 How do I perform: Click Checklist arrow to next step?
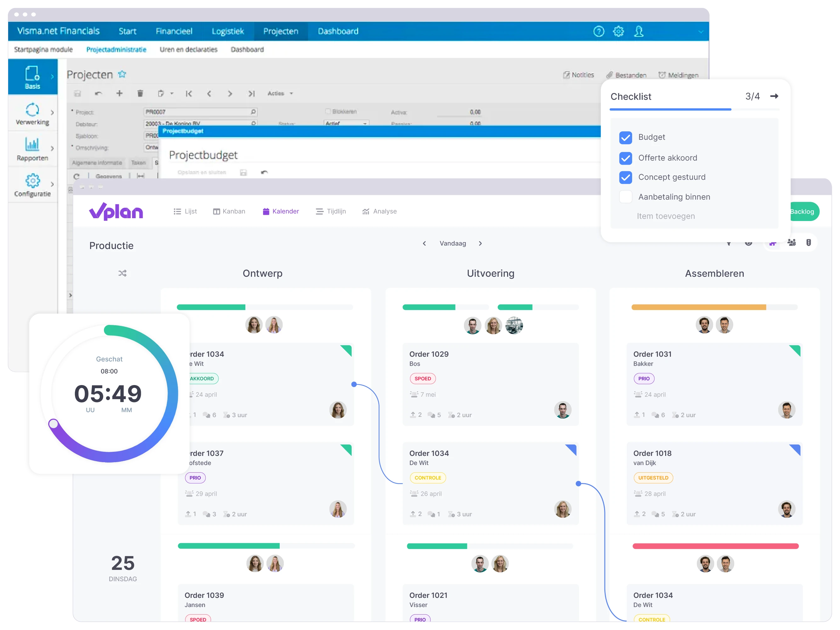(x=774, y=96)
